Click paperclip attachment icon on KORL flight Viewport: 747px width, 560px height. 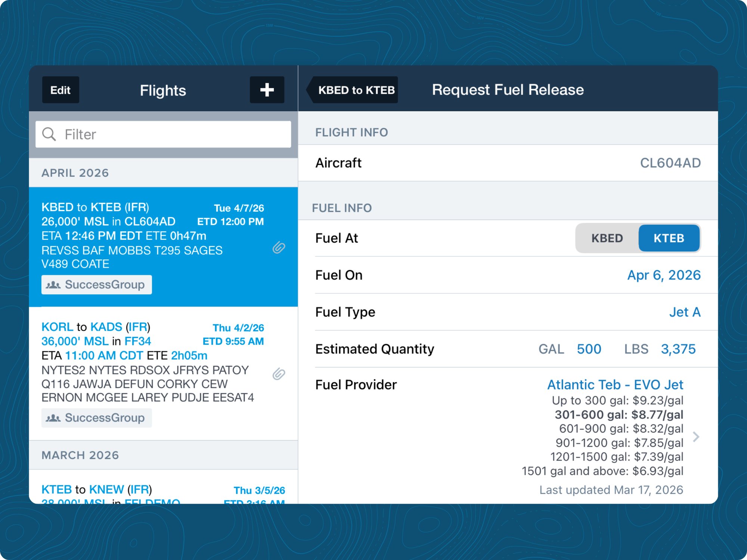(x=279, y=374)
